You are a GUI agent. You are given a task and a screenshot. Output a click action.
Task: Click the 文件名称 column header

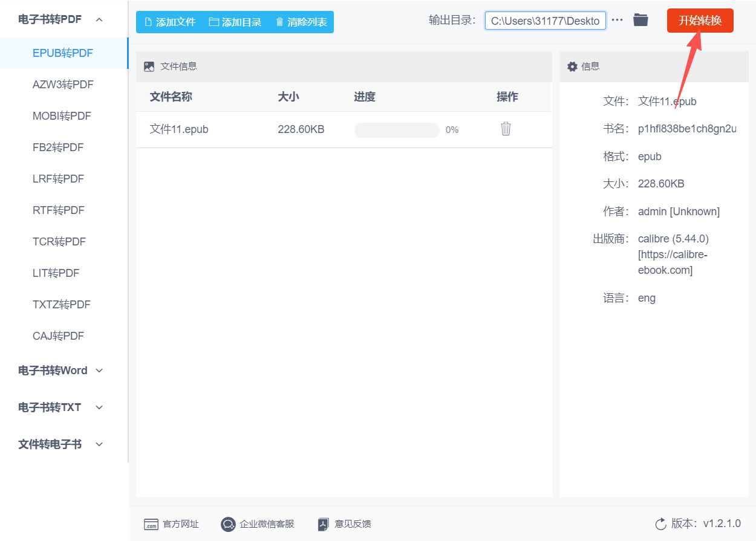click(171, 97)
